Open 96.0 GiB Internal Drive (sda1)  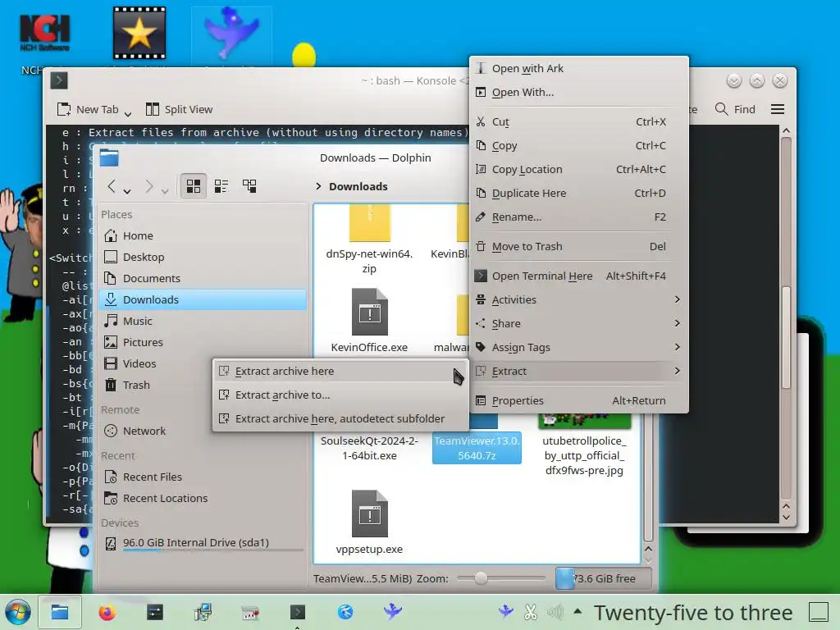203,543
